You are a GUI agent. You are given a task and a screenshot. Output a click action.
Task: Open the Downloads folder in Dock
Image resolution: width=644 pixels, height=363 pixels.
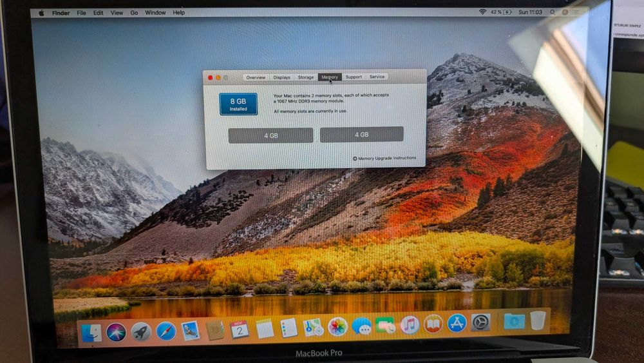click(514, 321)
